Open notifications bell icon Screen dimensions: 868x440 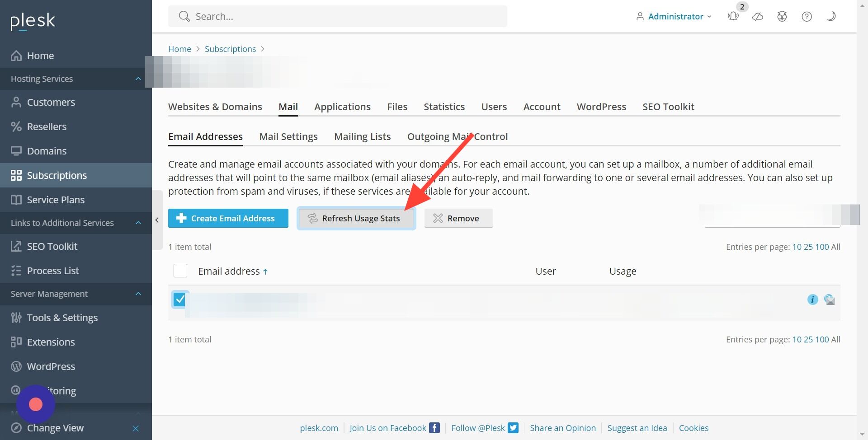click(733, 17)
